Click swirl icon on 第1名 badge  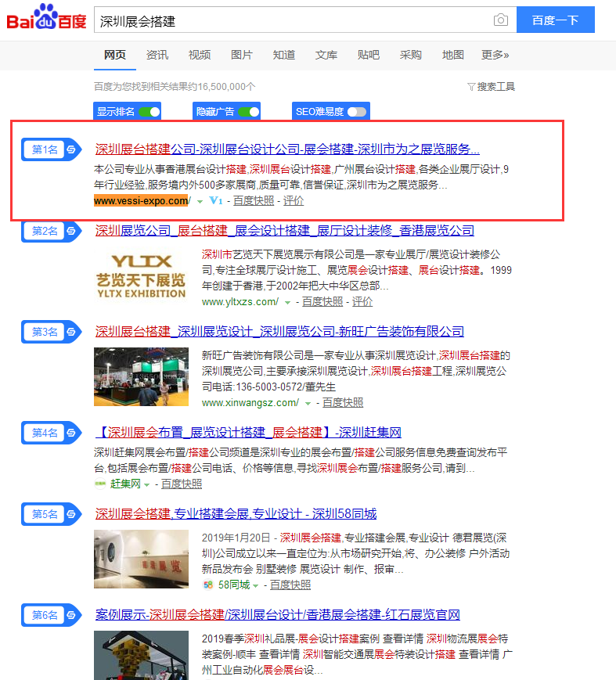[x=71, y=149]
